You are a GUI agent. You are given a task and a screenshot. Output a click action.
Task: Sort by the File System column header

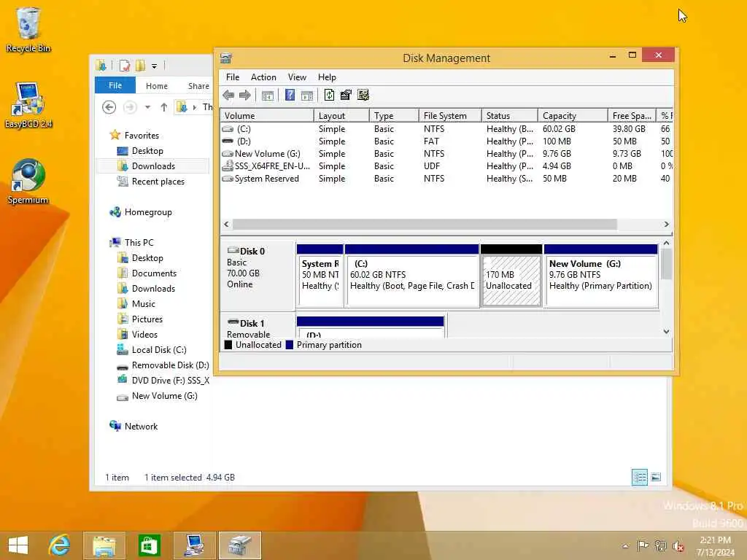450,116
